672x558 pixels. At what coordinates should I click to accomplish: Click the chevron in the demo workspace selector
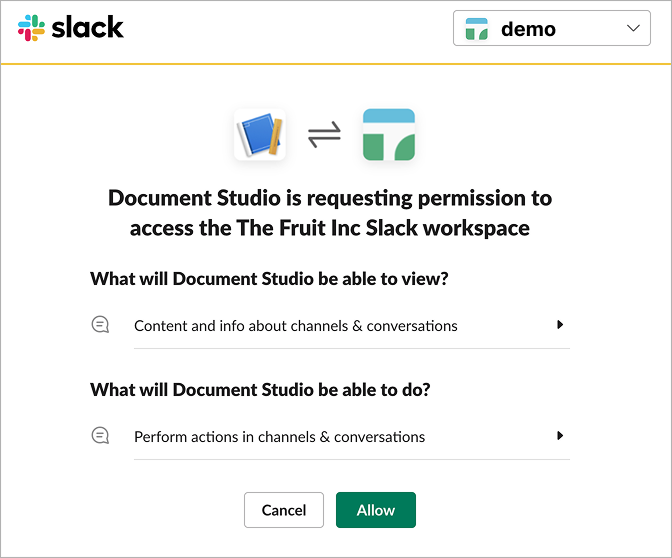pyautogui.click(x=633, y=28)
